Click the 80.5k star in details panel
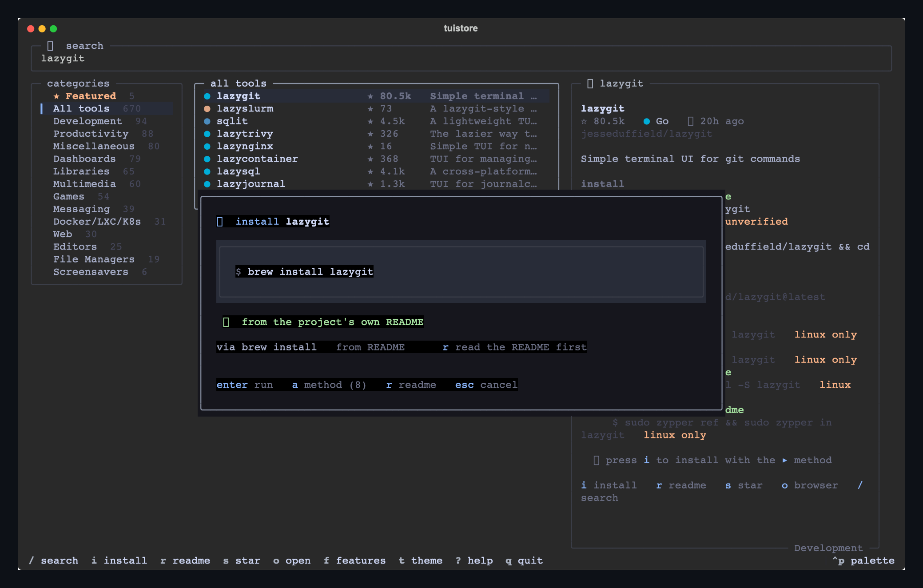 (x=584, y=121)
